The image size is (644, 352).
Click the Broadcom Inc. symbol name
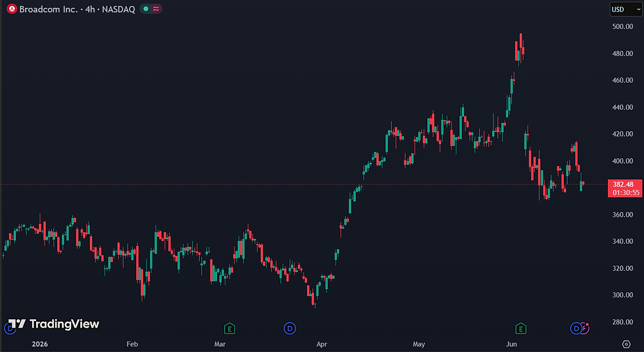(49, 9)
